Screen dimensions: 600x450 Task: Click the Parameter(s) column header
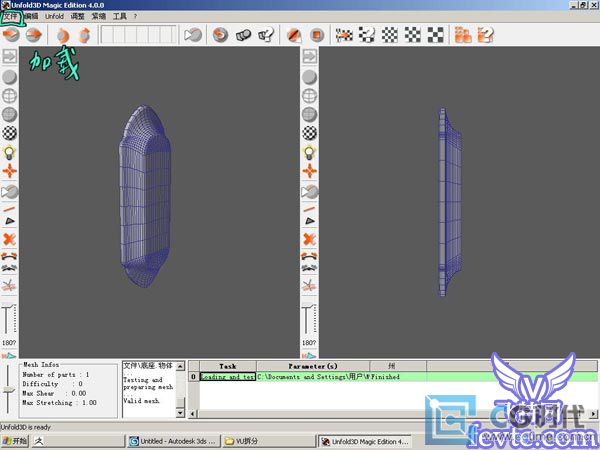[313, 366]
